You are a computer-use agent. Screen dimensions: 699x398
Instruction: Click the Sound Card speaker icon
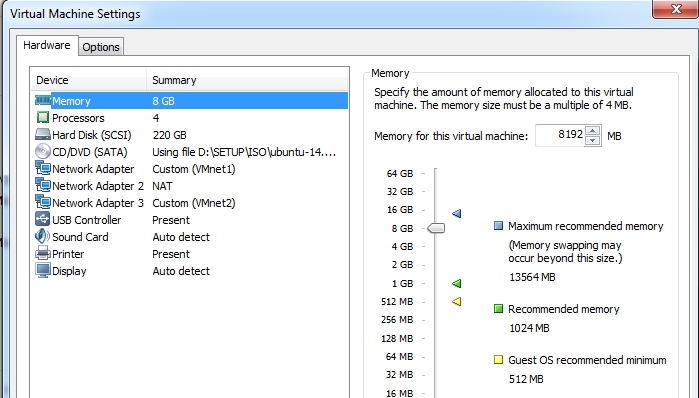(x=43, y=236)
